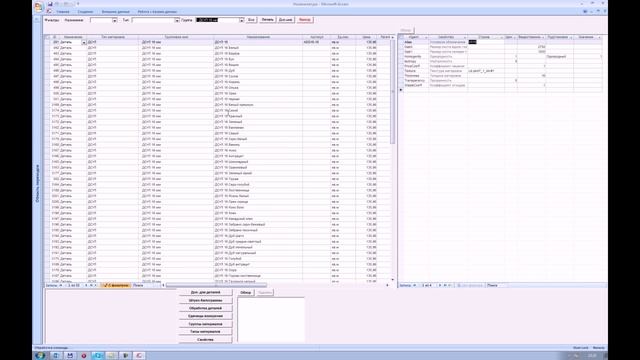The image size is (640, 360).
Task: Select the Thickness row in properties table
Action: [x=500, y=76]
